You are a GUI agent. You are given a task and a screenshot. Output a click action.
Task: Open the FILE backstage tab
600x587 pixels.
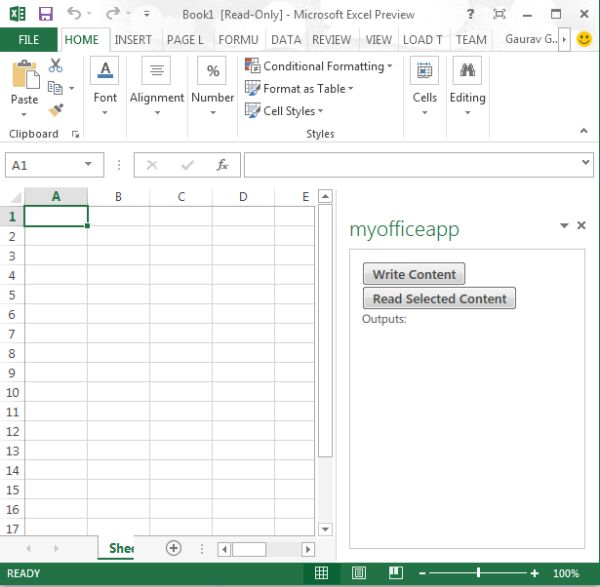(29, 39)
